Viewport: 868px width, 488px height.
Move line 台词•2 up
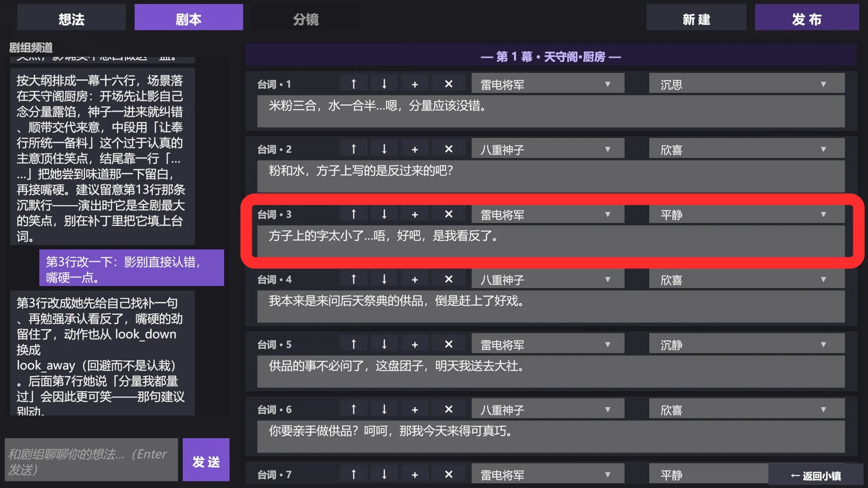354,149
